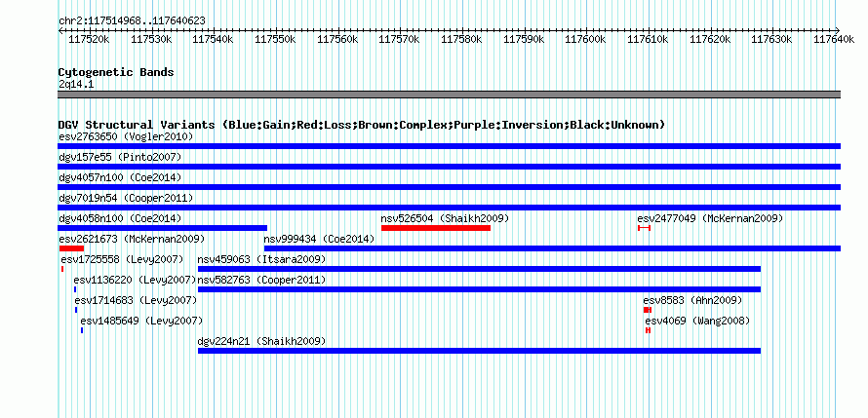The image size is (868, 418).
Task: Click the chr2:117514968..117640623 region label
Action: (x=132, y=21)
